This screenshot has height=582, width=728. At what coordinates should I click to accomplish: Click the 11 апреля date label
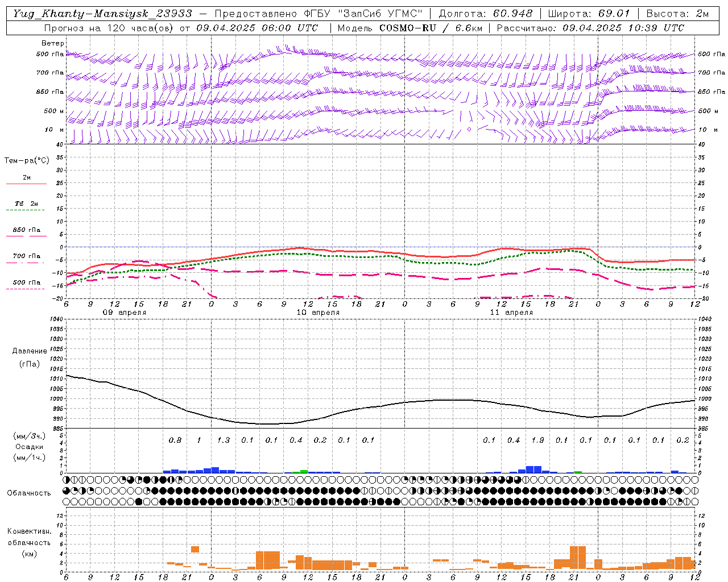point(511,313)
